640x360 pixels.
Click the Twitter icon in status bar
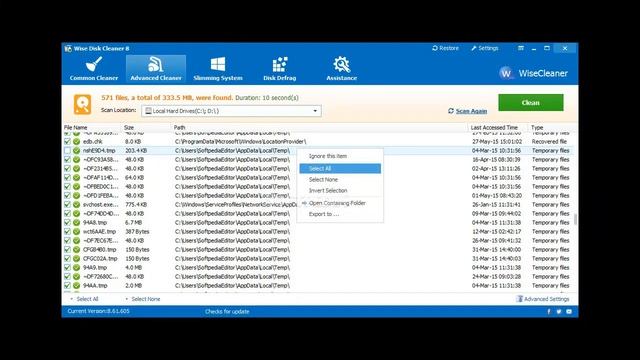tap(559, 311)
